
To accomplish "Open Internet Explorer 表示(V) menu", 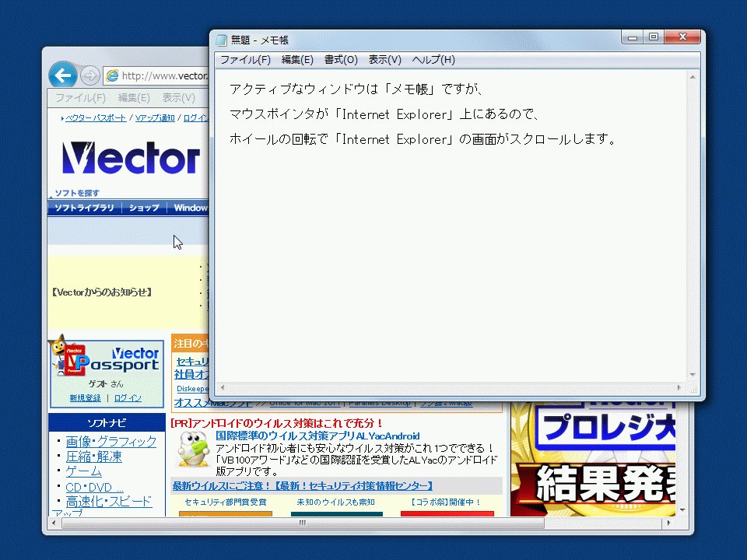I will [179, 98].
